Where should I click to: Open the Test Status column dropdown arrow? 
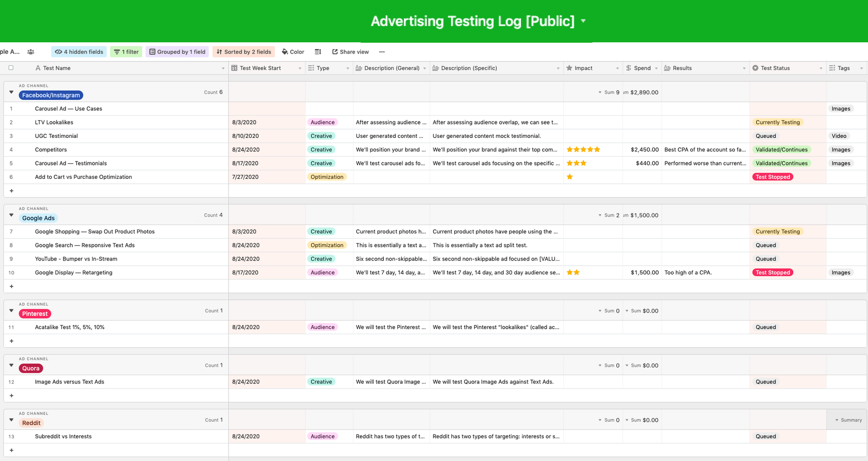point(821,68)
